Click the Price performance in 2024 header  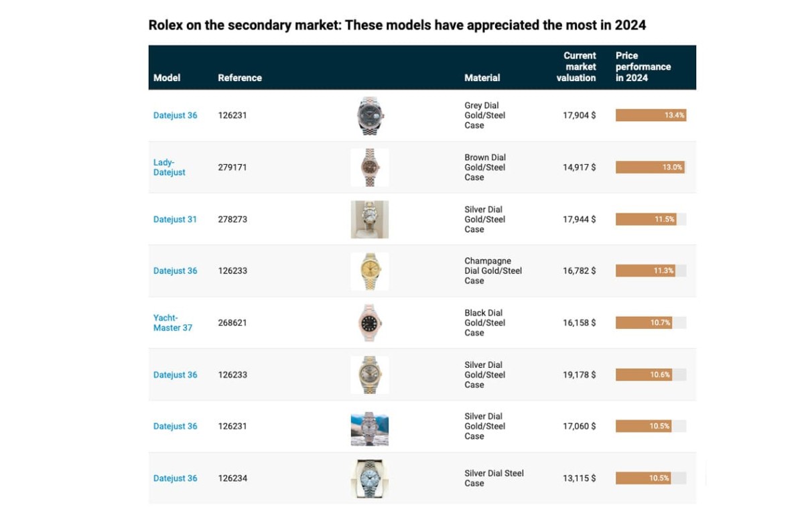(643, 67)
